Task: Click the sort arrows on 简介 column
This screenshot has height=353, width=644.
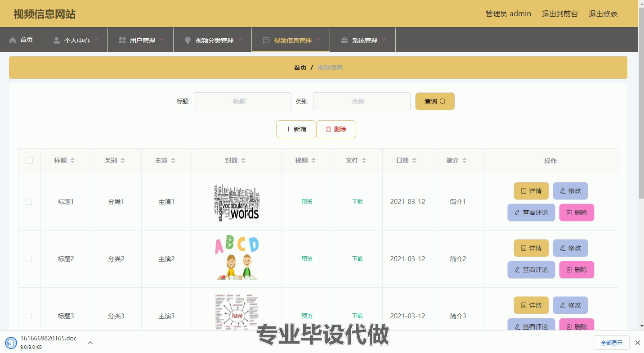Action: tap(465, 161)
